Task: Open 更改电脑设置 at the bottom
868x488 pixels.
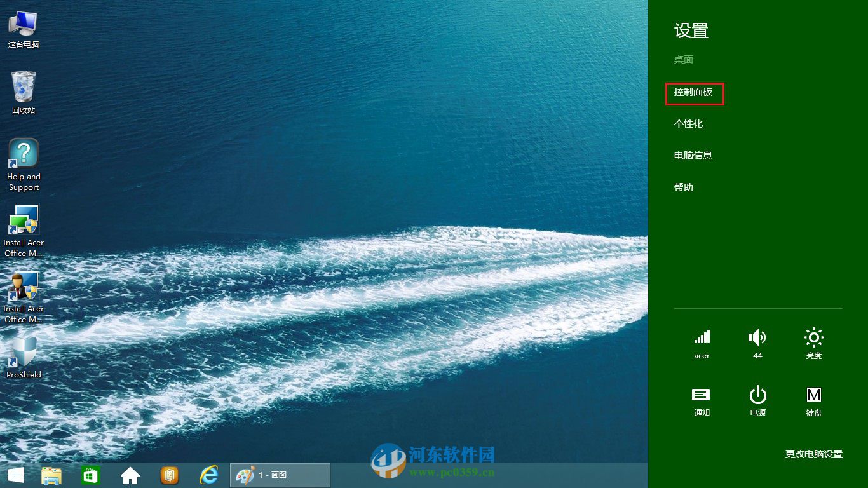Action: click(814, 454)
